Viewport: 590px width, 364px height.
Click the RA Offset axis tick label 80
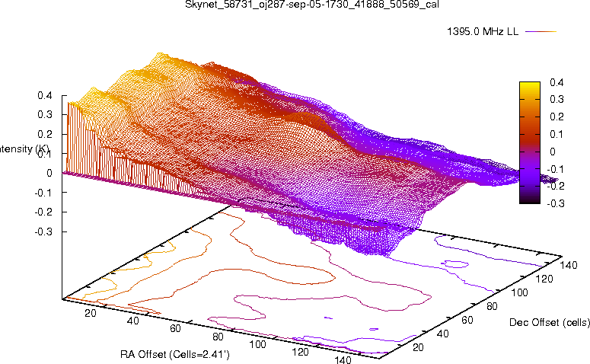218,337
